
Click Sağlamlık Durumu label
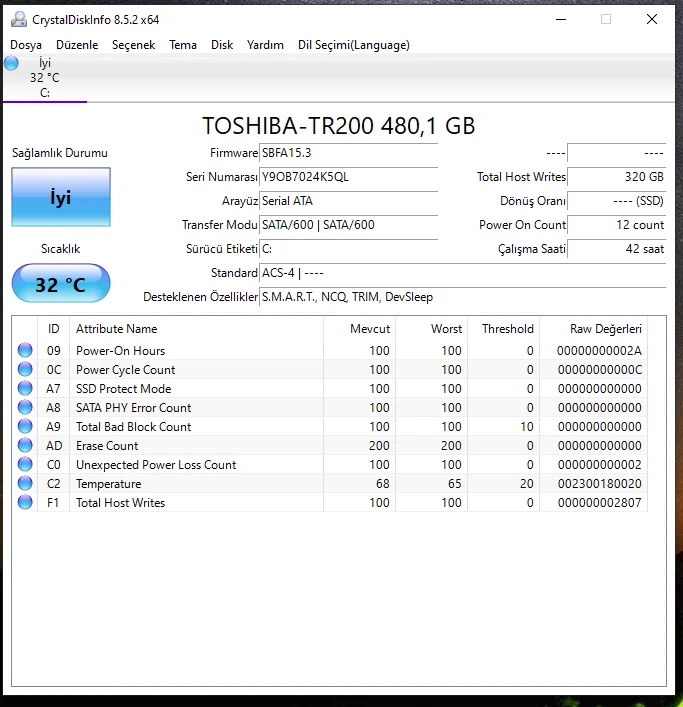(x=60, y=153)
